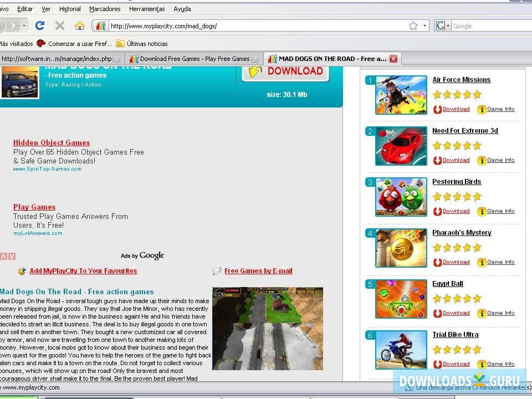Click the star icon beside Add MyPlayCity
532x399 pixels.
tap(22, 271)
